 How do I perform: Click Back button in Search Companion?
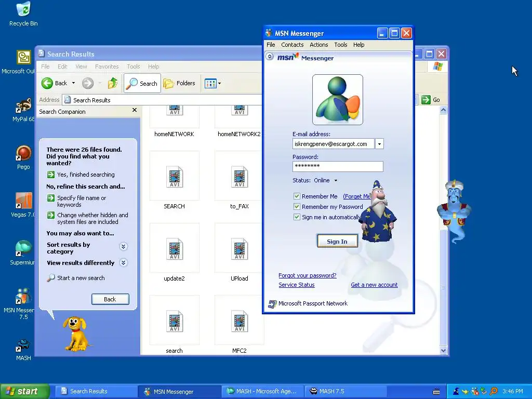click(x=110, y=299)
